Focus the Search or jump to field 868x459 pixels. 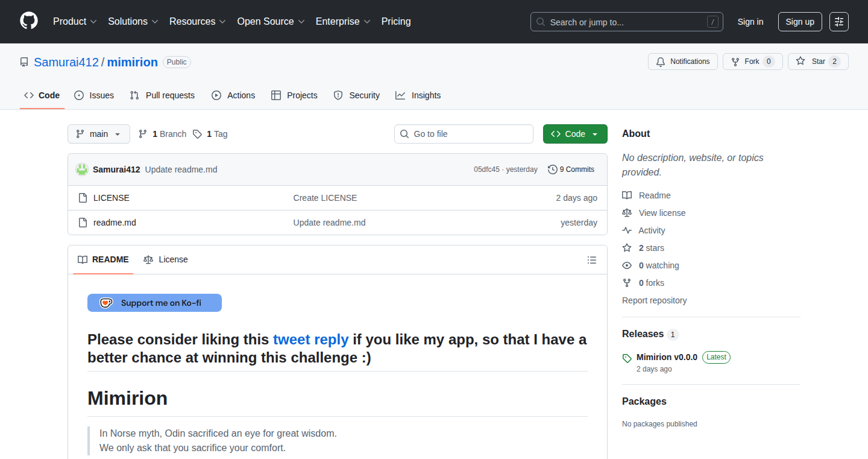click(627, 22)
